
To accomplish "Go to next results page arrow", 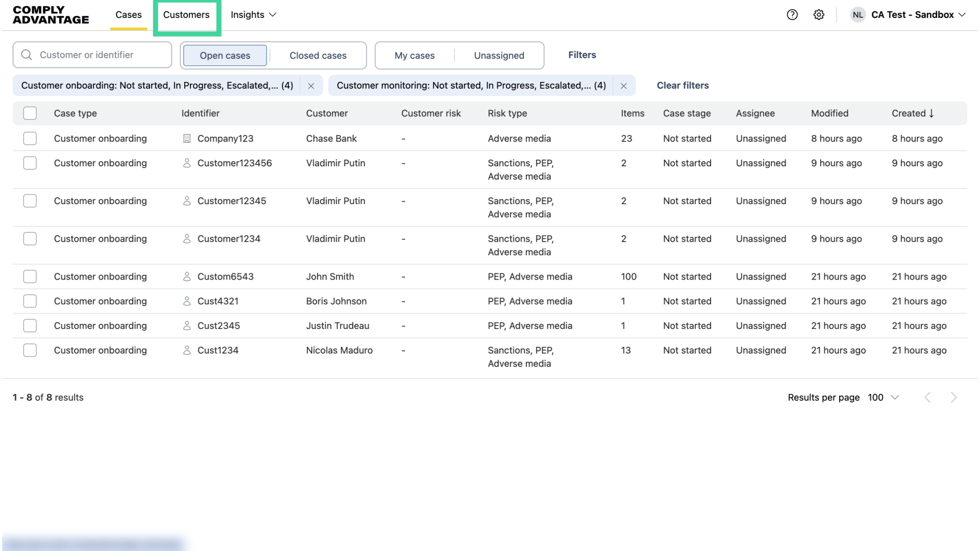I will tap(953, 397).
